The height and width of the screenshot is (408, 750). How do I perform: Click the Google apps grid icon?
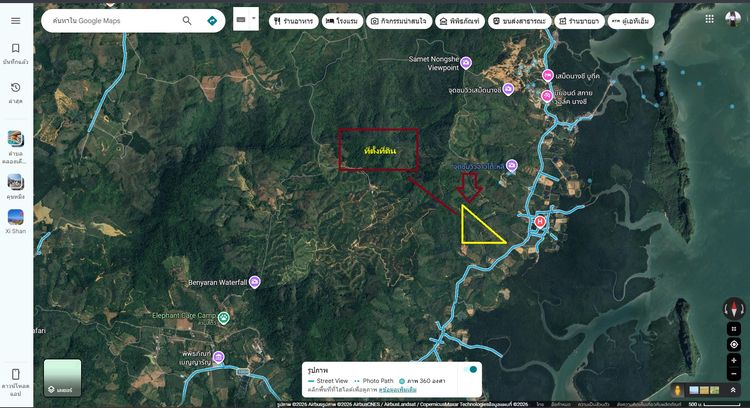tap(709, 19)
